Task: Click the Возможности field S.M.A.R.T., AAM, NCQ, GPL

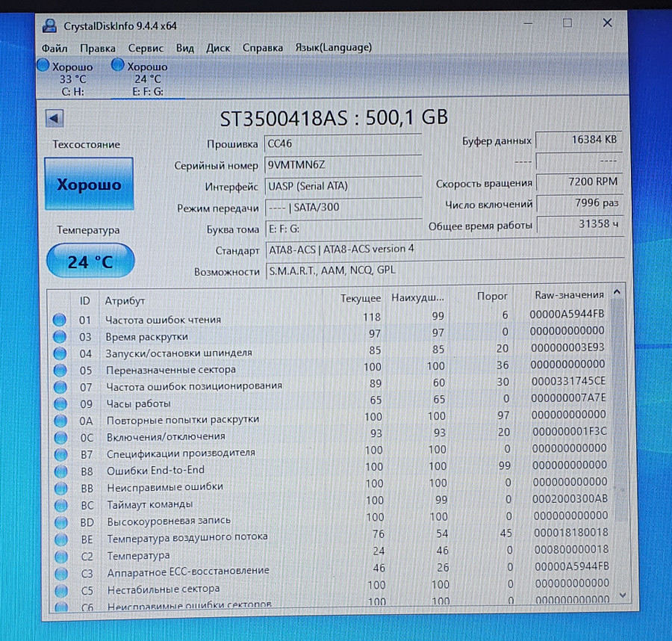Action: point(445,270)
